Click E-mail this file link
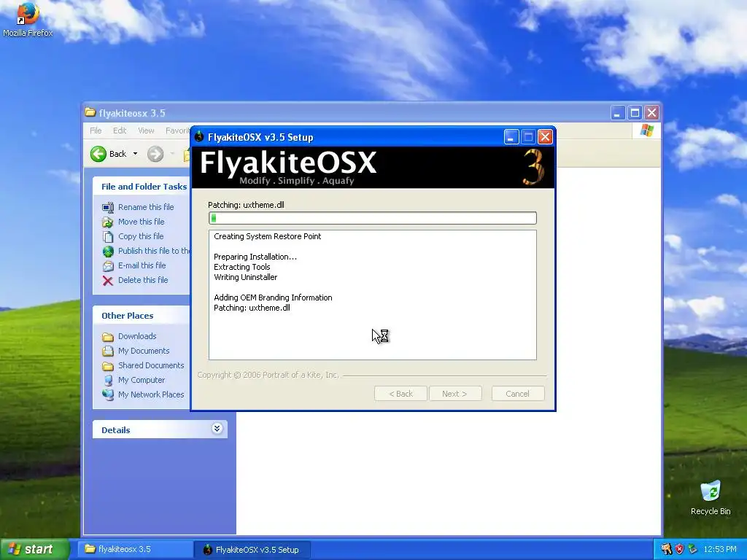 pos(142,265)
